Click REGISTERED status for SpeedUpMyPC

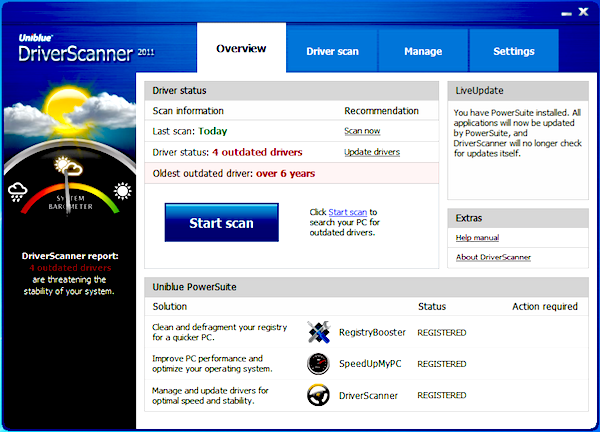point(442,364)
